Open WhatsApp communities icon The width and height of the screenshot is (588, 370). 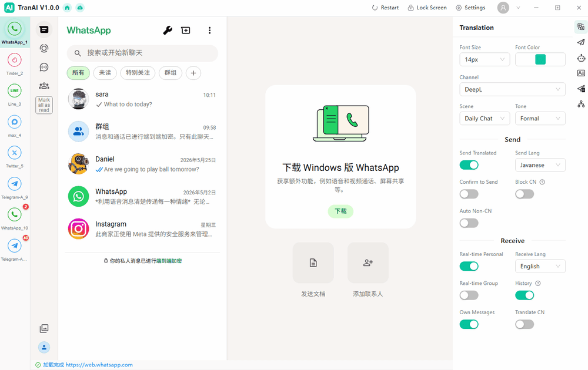click(x=44, y=86)
